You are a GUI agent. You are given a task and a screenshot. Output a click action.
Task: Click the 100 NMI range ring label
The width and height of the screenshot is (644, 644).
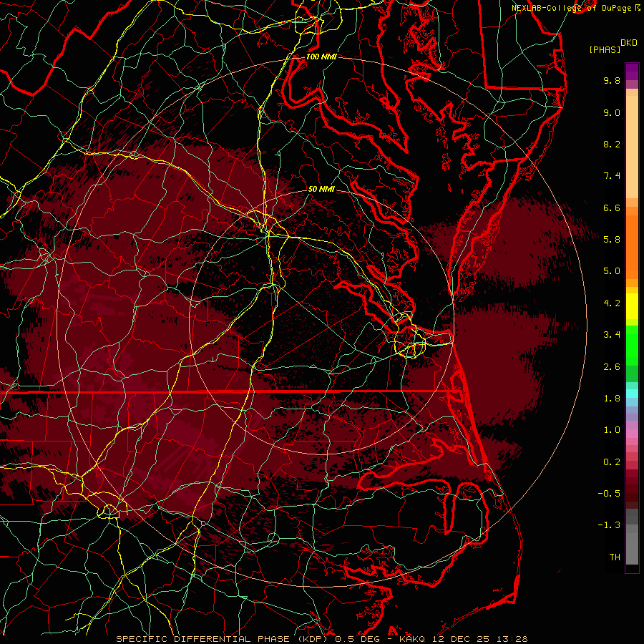point(321,57)
